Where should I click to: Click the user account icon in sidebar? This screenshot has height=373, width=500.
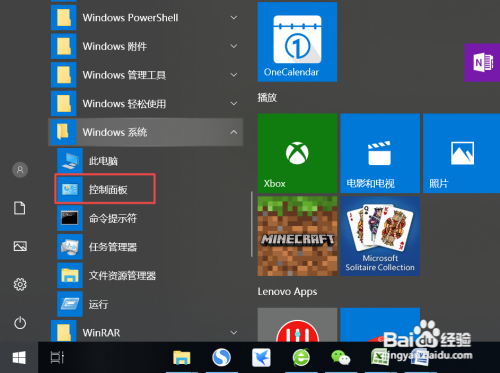click(x=20, y=170)
